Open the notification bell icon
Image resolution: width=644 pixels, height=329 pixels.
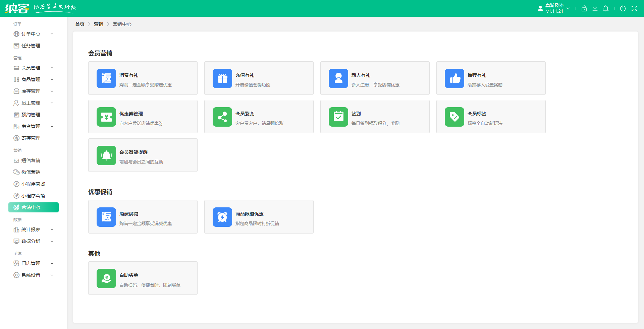click(x=605, y=9)
